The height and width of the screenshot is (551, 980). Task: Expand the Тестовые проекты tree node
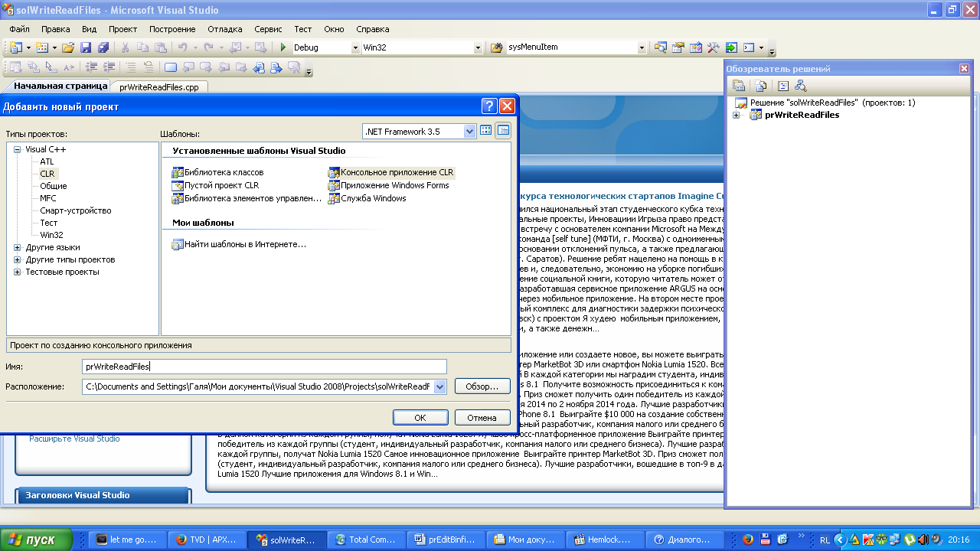click(17, 272)
